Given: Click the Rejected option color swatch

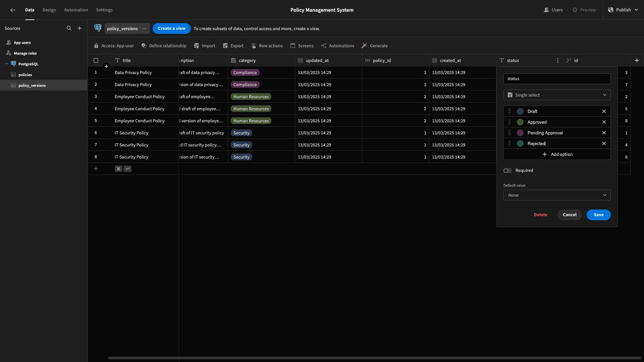Looking at the screenshot, I should coord(520,143).
